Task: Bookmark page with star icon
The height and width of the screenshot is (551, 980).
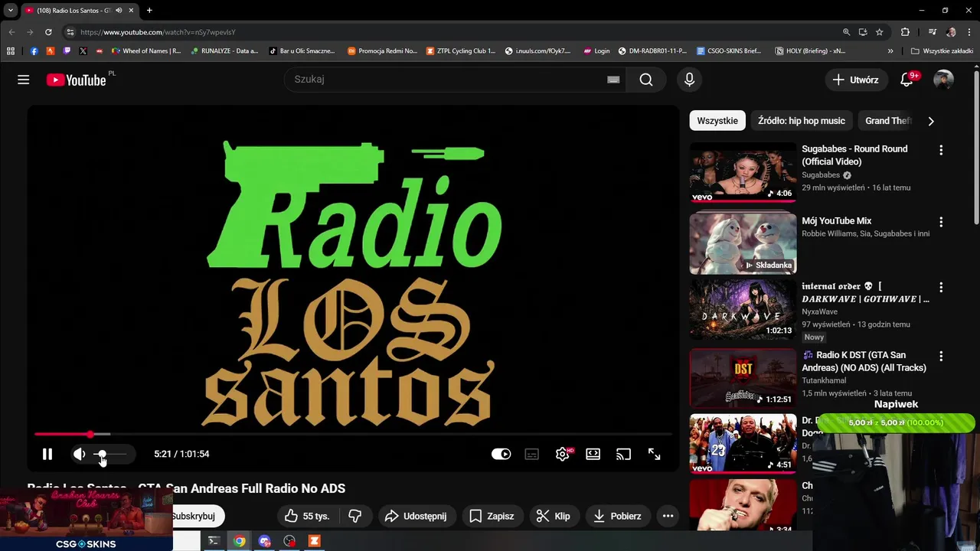Action: click(x=880, y=32)
